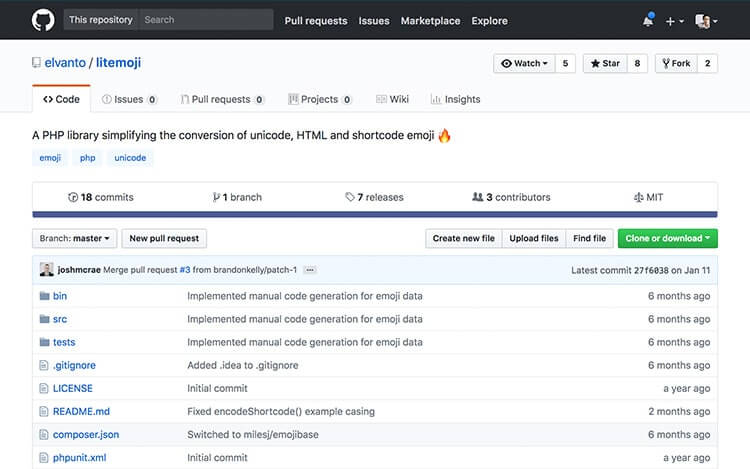
Task: Focus the repository search field
Action: [x=205, y=20]
